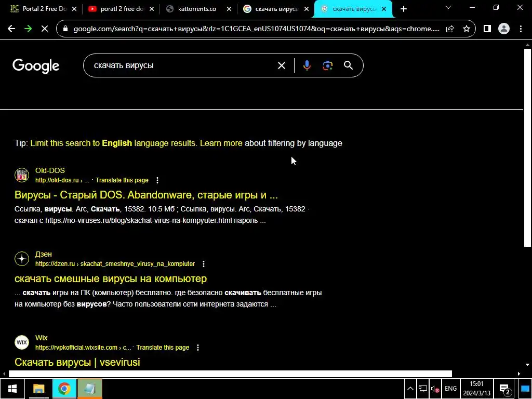This screenshot has height=399, width=532.
Task: Click the Google logo
Action: click(36, 66)
